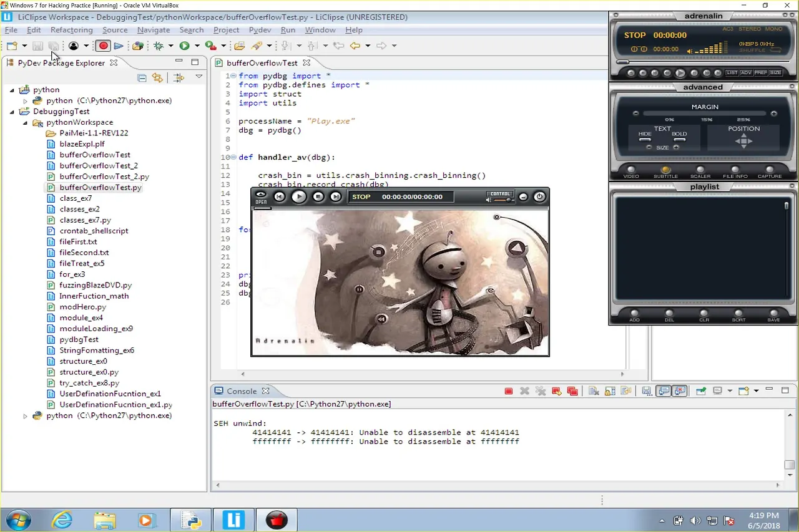Click the New file wizard toolbar icon
Screen dimensions: 799x532
pyautogui.click(x=12, y=46)
